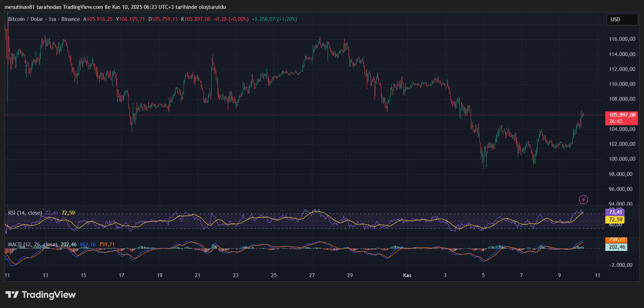Click the 116.000,00 price axis label
Viewport: 644px width, 308px height.
pyautogui.click(x=622, y=39)
